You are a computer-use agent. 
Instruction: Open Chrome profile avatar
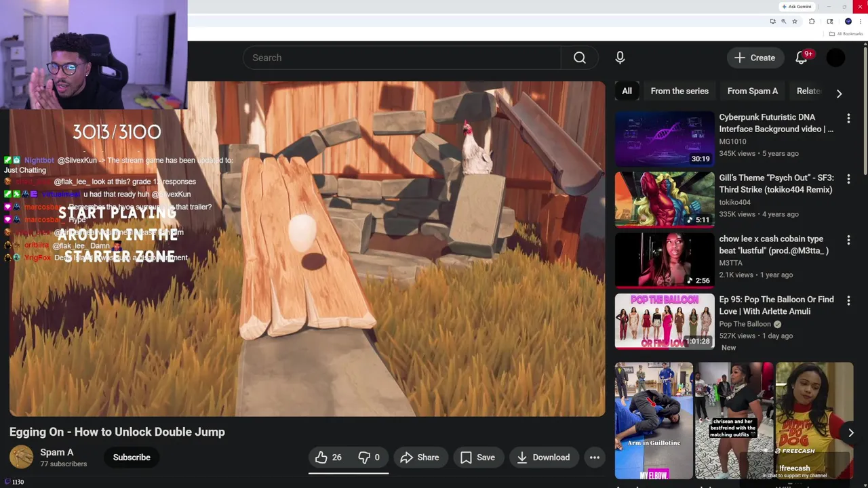click(x=848, y=22)
